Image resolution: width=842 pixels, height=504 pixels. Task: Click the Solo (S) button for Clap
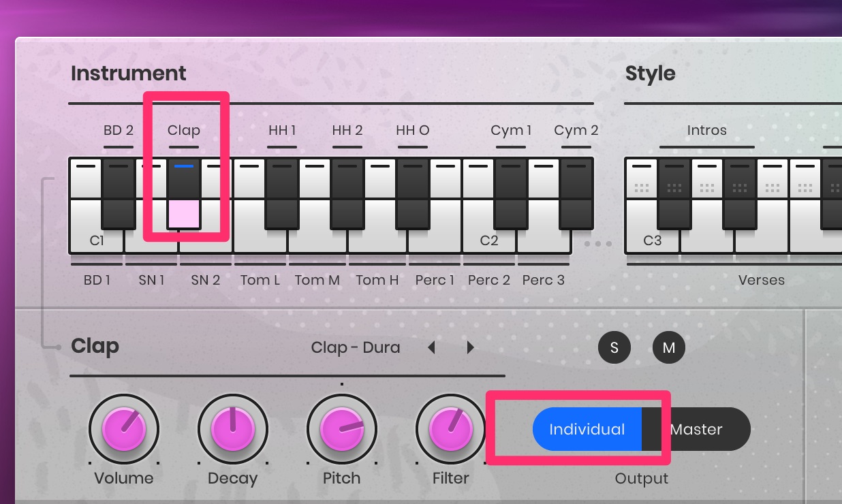(x=614, y=348)
